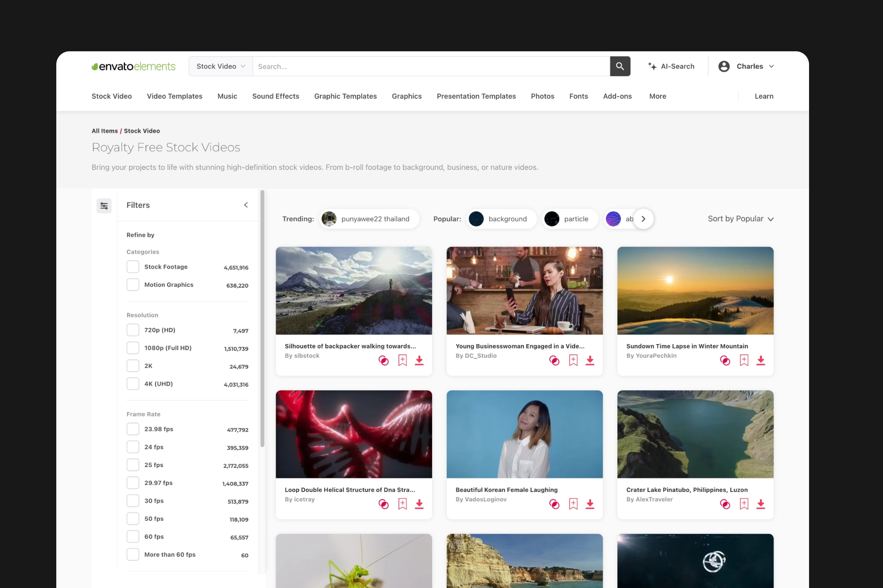Open author DC_Studio's profile link

(x=480, y=356)
